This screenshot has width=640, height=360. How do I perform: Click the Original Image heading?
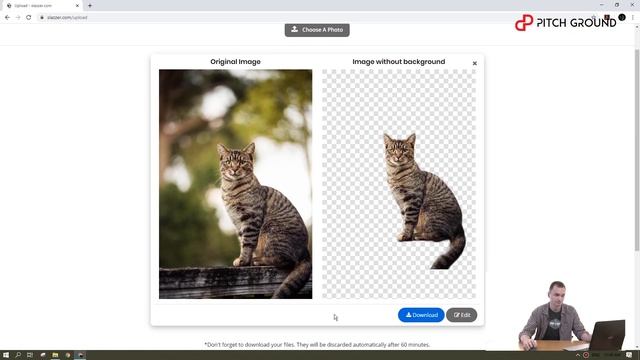[235, 62]
